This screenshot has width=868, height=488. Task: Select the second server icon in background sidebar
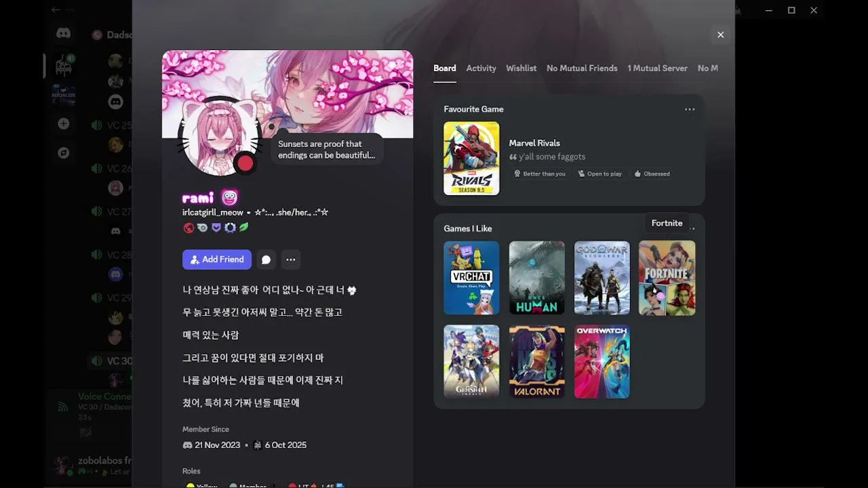pos(64,95)
